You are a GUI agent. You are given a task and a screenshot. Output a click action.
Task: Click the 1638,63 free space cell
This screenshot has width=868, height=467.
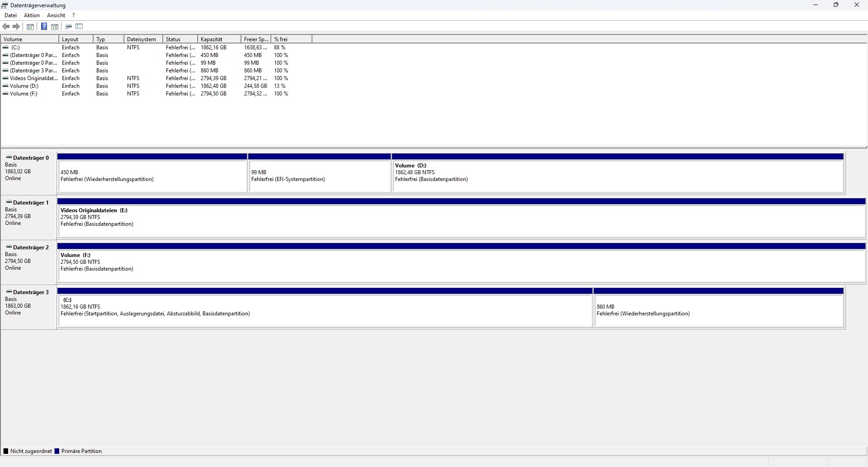click(256, 48)
